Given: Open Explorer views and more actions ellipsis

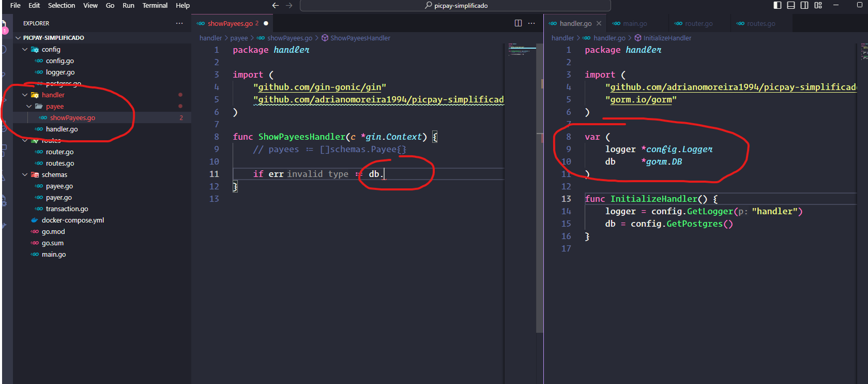Looking at the screenshot, I should pos(179,23).
